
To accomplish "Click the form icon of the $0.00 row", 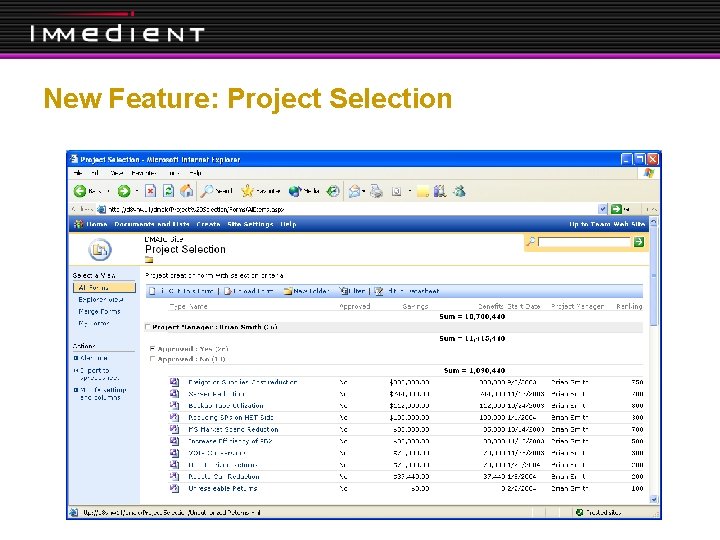I will coord(174,488).
